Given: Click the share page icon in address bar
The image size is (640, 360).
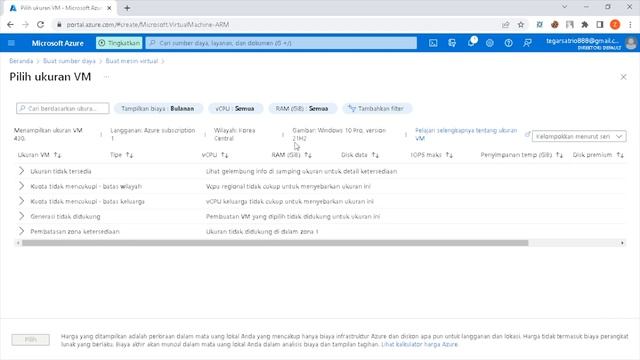Looking at the screenshot, I should tap(506, 24).
